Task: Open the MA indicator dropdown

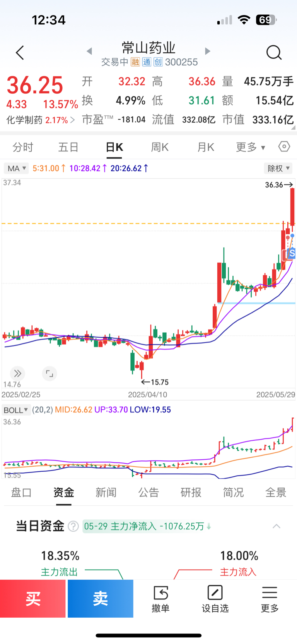Action: tap(16, 168)
